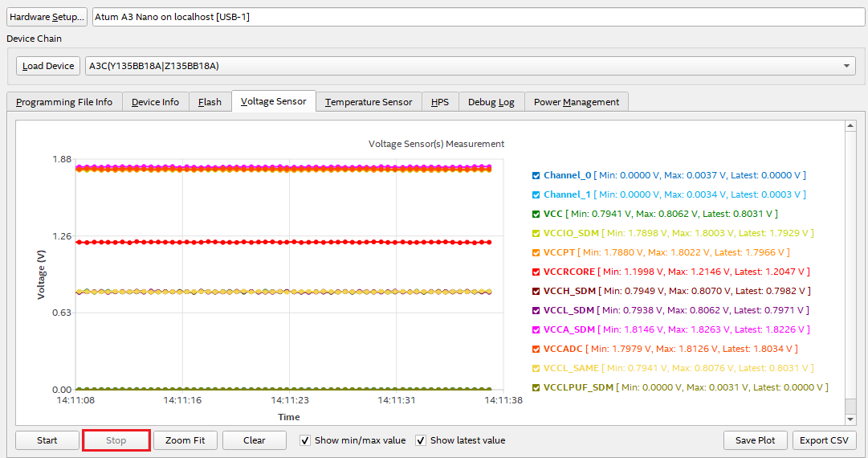
Task: Toggle the VCC legend checkbox
Action: point(536,214)
